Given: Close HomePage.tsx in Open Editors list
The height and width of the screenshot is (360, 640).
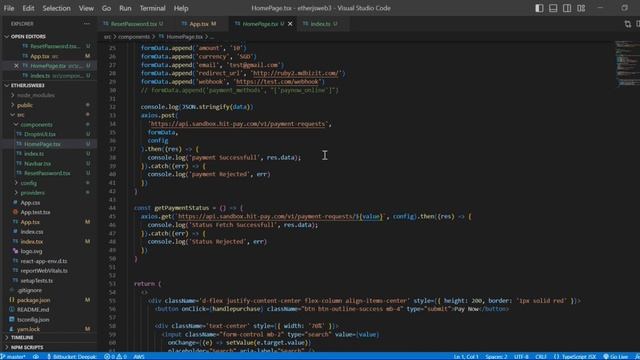Looking at the screenshot, I should 16,66.
